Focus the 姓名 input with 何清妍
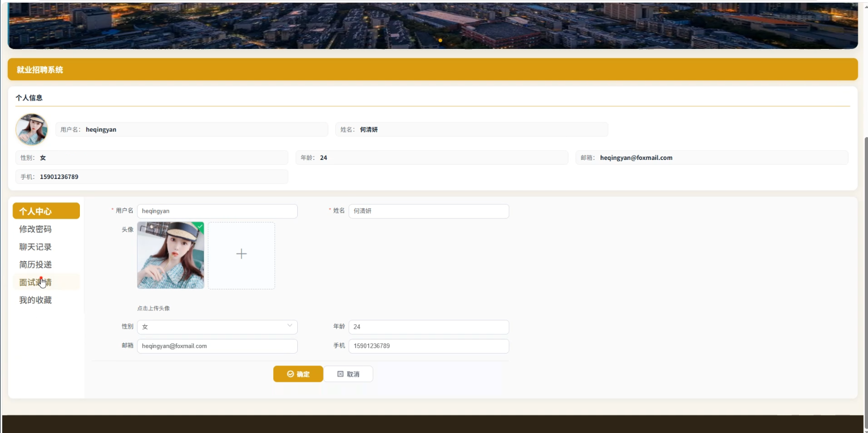The image size is (868, 433). (x=429, y=211)
